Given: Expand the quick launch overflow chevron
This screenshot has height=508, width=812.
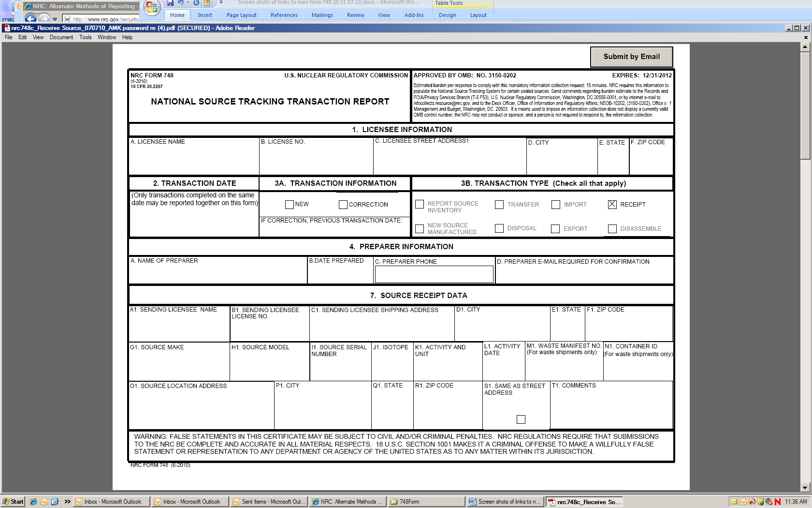Looking at the screenshot, I should click(67, 502).
